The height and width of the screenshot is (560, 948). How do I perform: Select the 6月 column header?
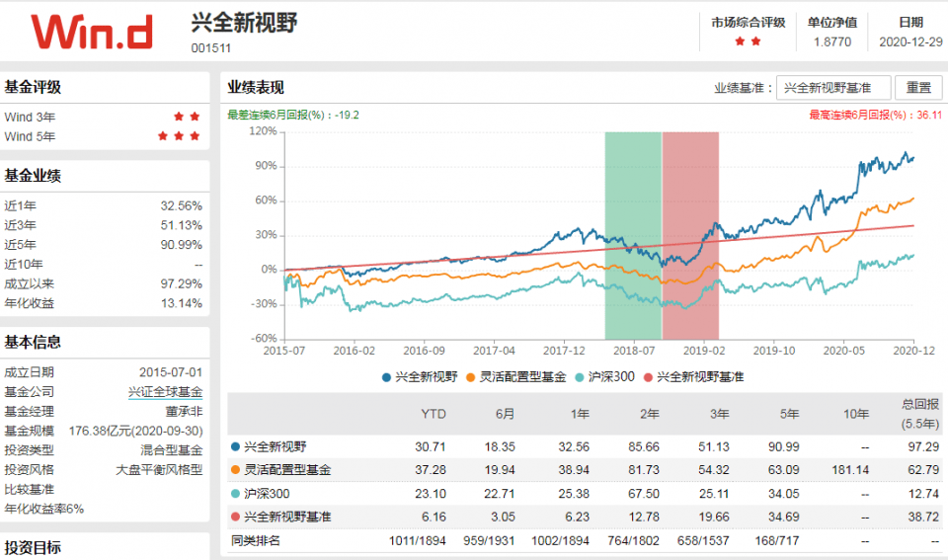505,414
